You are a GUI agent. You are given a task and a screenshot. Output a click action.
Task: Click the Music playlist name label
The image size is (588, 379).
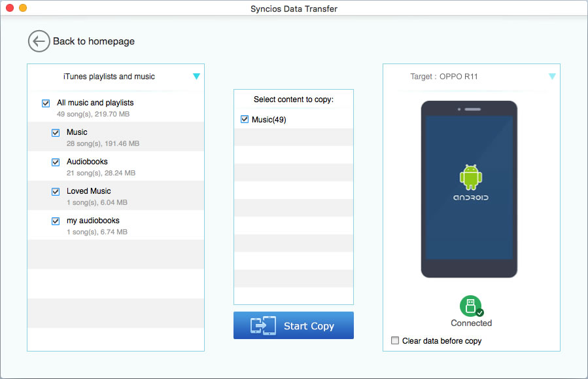pos(77,132)
